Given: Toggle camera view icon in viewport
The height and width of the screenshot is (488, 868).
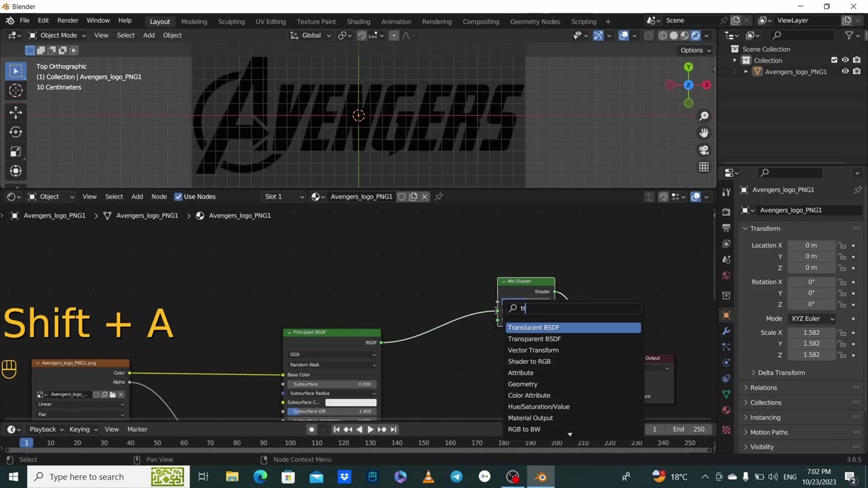Looking at the screenshot, I should tap(704, 150).
